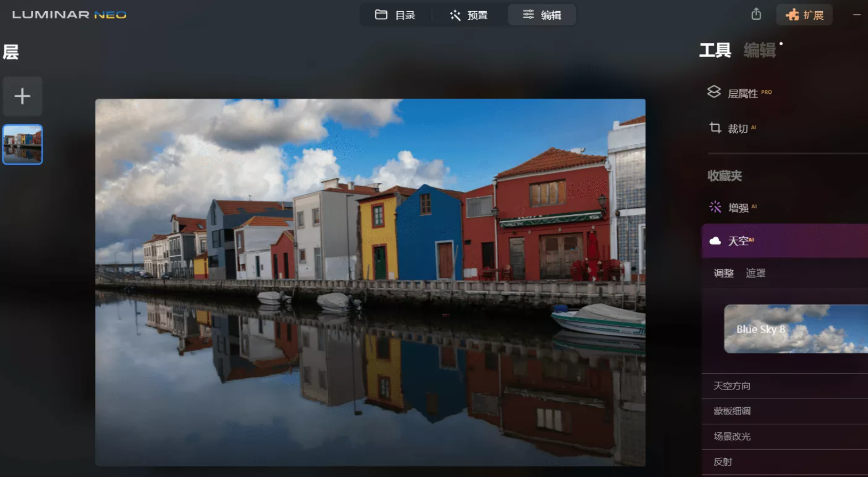This screenshot has height=477, width=868.
Task: Open the 扩展 extensions button
Action: (x=804, y=15)
